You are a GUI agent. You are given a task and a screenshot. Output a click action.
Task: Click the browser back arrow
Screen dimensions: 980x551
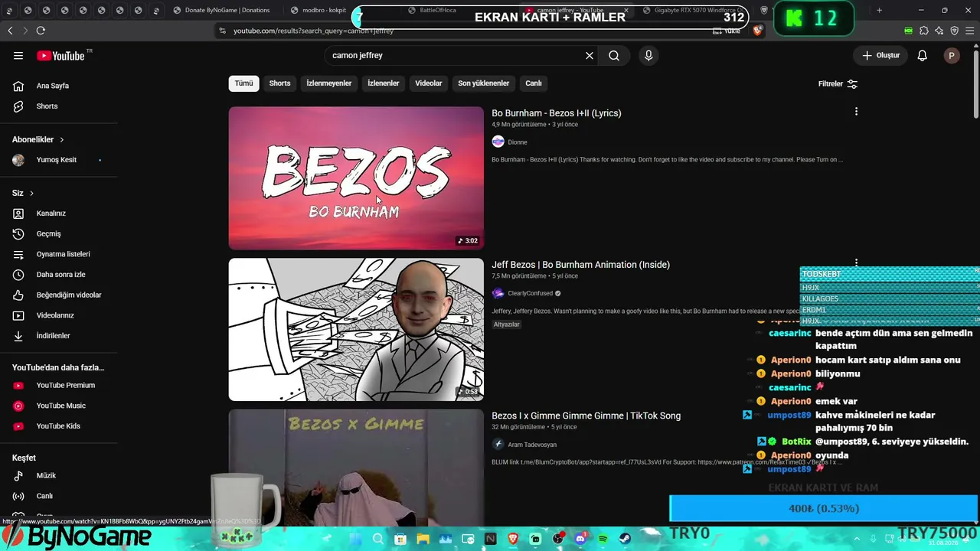[x=10, y=31]
